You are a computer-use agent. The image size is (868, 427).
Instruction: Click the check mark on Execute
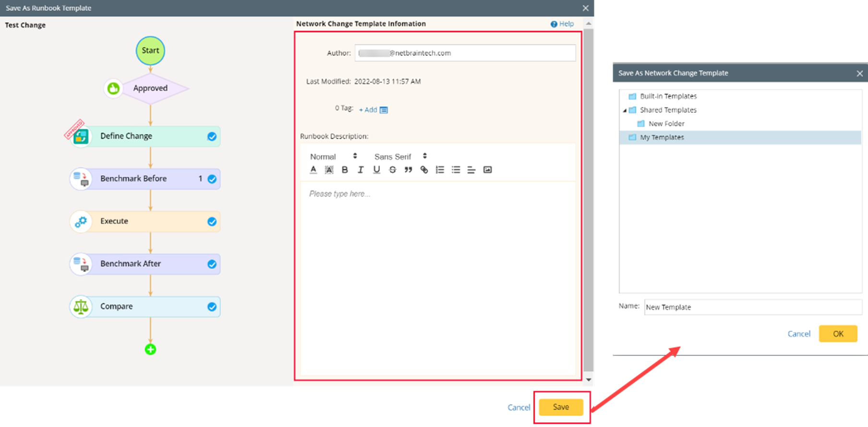212,221
